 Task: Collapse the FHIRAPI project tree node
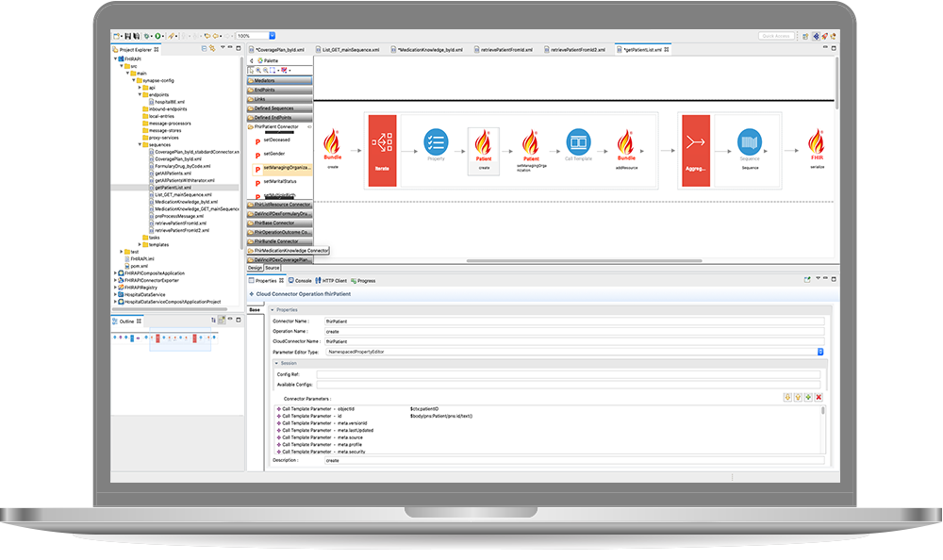click(115, 59)
